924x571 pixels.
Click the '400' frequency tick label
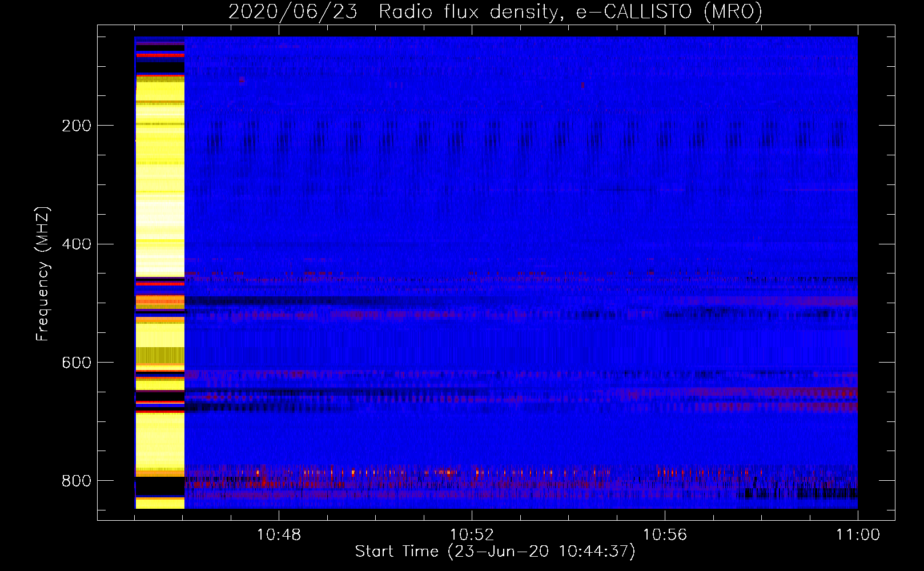(77, 244)
